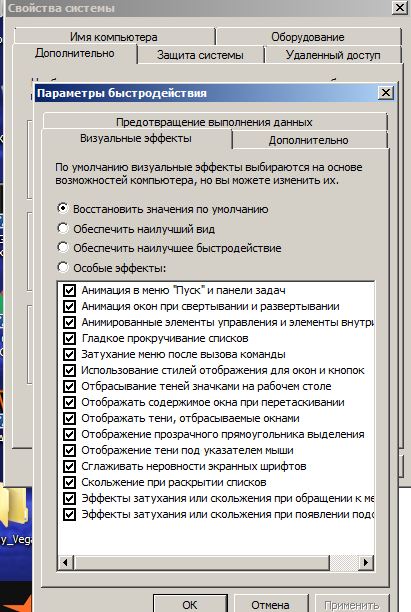Image resolution: width=411 pixels, height=612 pixels.
Task: Toggle 'Скольжение при раскрытии списков' checkbox
Action: pos(69,482)
